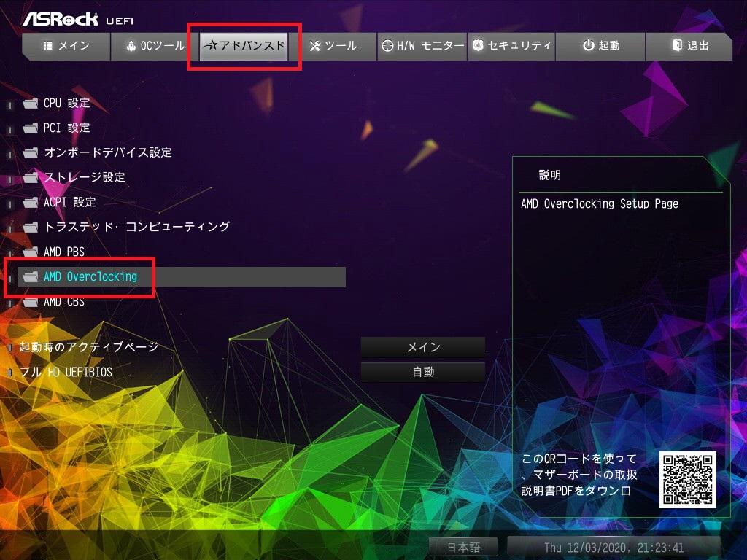Open the メイン value for active page
The height and width of the screenshot is (560, 747).
point(423,347)
